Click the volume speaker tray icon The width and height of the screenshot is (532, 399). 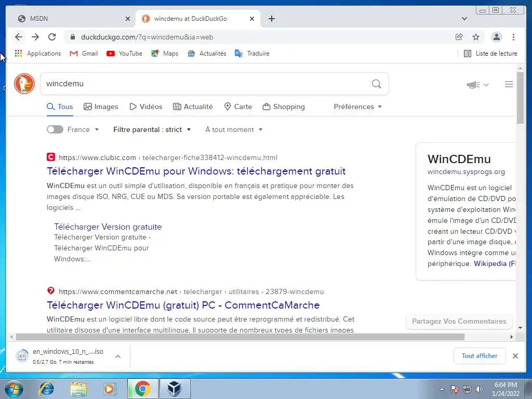[479, 389]
